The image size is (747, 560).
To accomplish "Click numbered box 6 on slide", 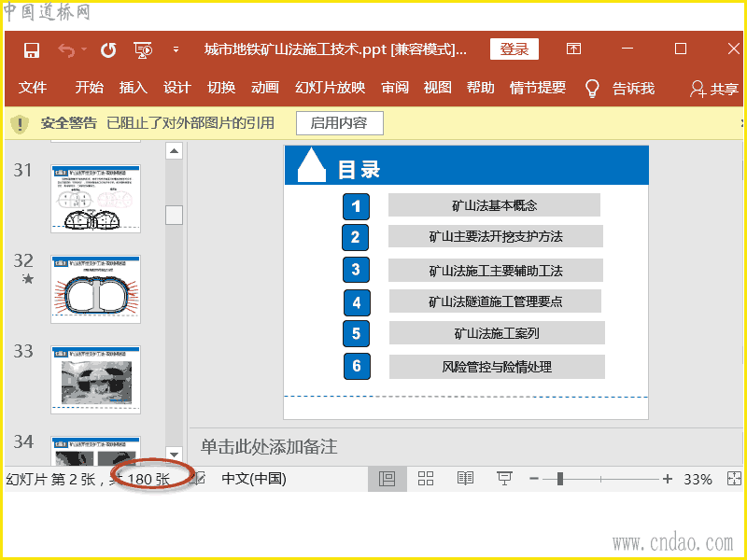I will 357,366.
